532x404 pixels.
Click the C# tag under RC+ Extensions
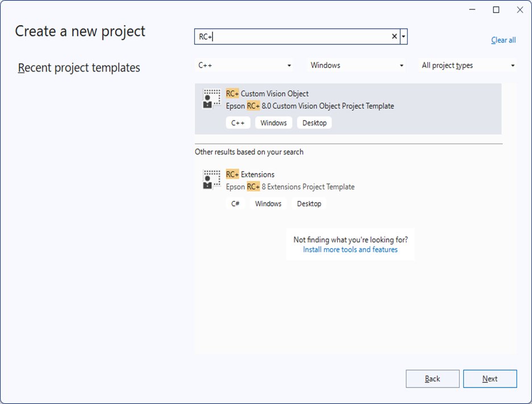pyautogui.click(x=235, y=204)
